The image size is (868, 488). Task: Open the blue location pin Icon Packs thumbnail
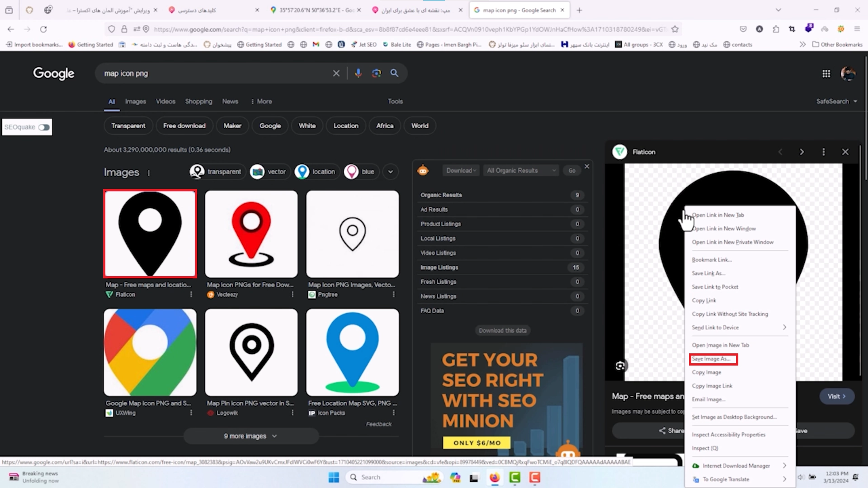point(353,352)
